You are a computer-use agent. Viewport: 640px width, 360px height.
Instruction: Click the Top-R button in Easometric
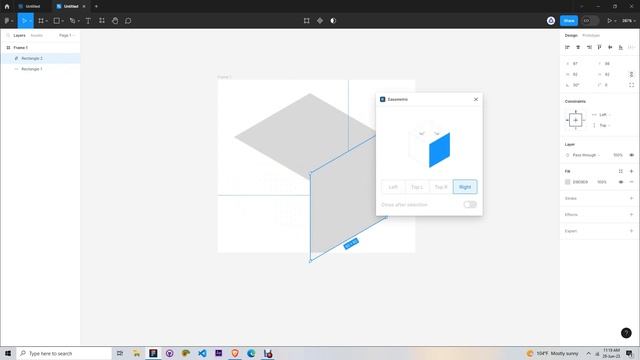(x=441, y=187)
